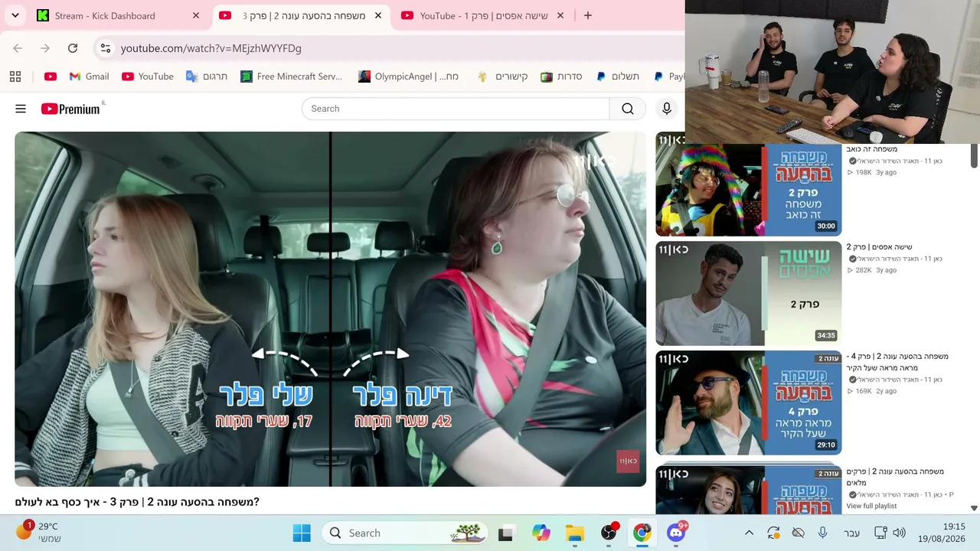Image resolution: width=980 pixels, height=551 pixels.
Task: Open network settings from the tray
Action: coord(880,533)
